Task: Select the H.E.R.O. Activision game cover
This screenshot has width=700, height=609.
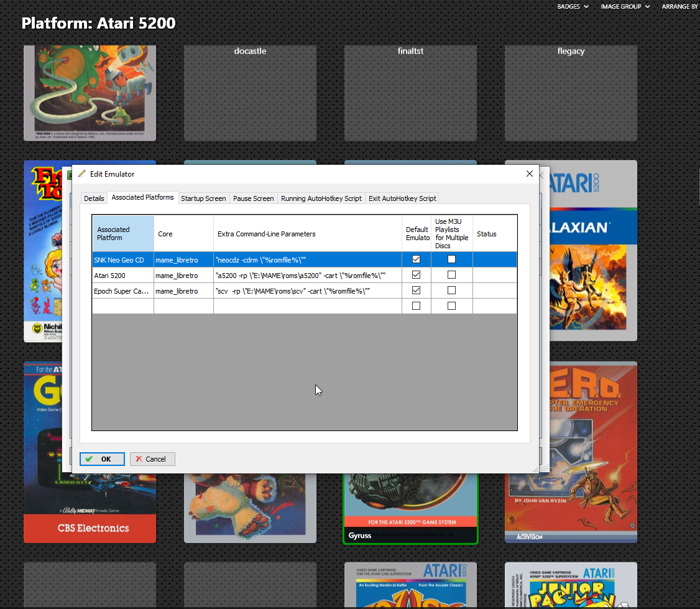Action: pyautogui.click(x=593, y=452)
